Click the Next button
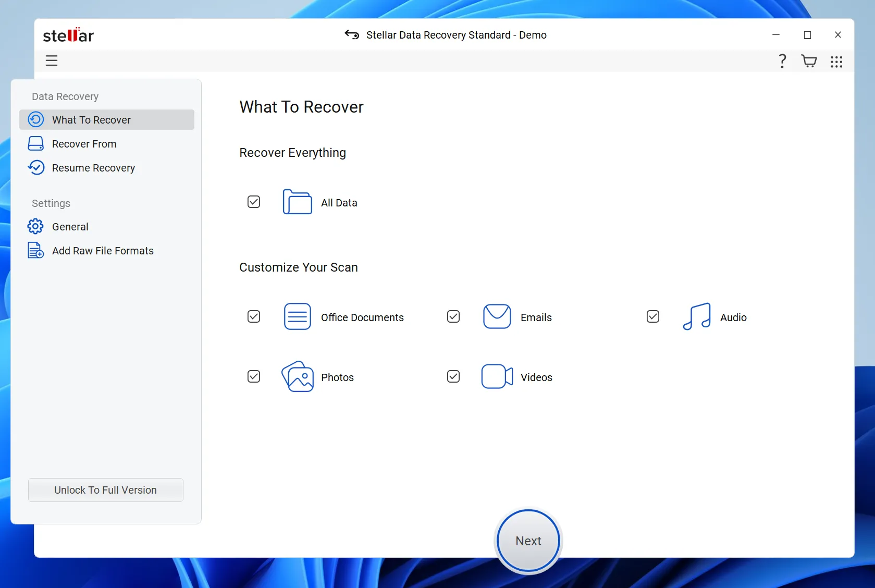 pyautogui.click(x=528, y=541)
